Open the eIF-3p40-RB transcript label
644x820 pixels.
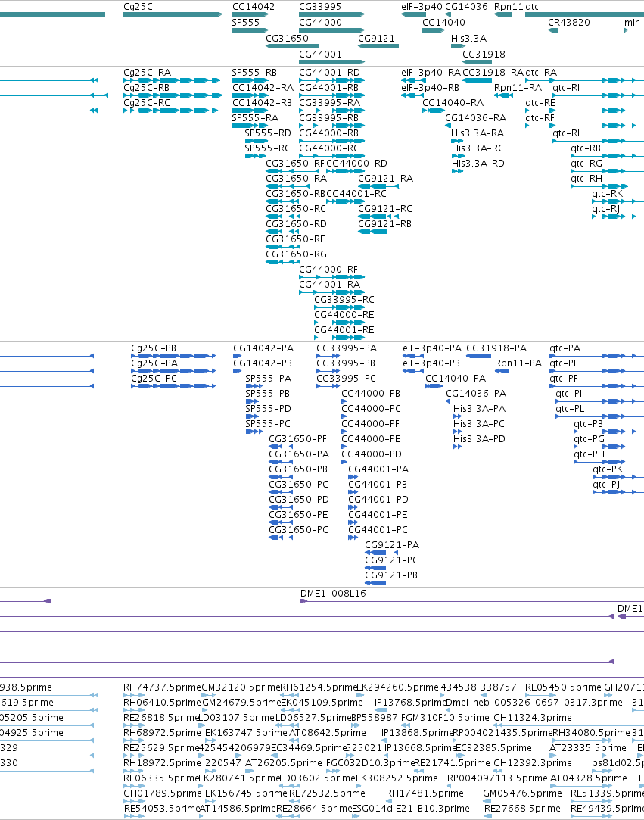click(x=430, y=87)
